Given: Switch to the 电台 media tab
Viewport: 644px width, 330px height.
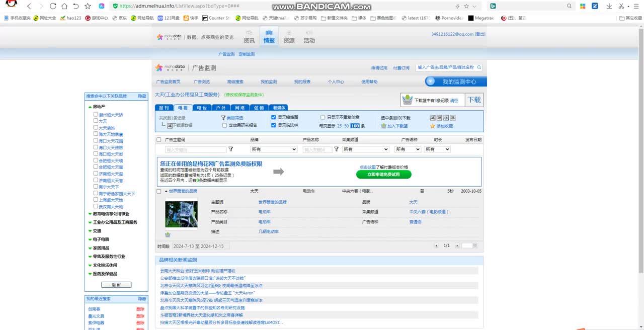Looking at the screenshot, I should click(202, 108).
